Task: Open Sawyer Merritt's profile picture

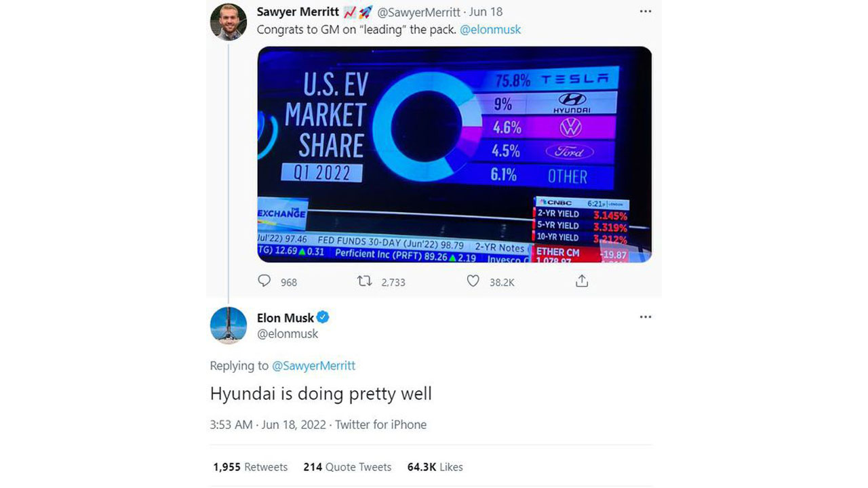Action: 229,22
